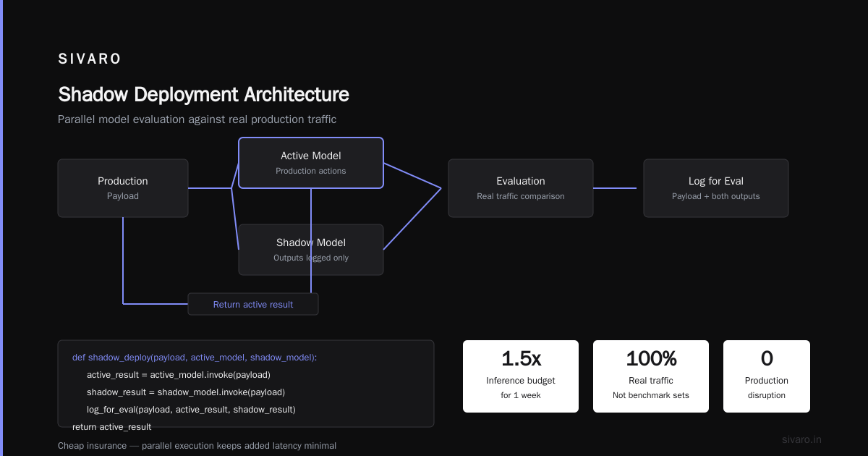The width and height of the screenshot is (868, 456).
Task: Click the 100% Real traffic card
Action: (651, 376)
